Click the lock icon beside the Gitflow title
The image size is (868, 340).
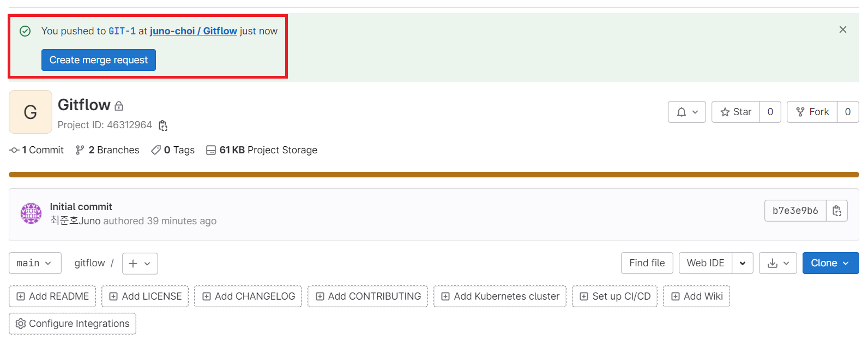[x=119, y=105]
